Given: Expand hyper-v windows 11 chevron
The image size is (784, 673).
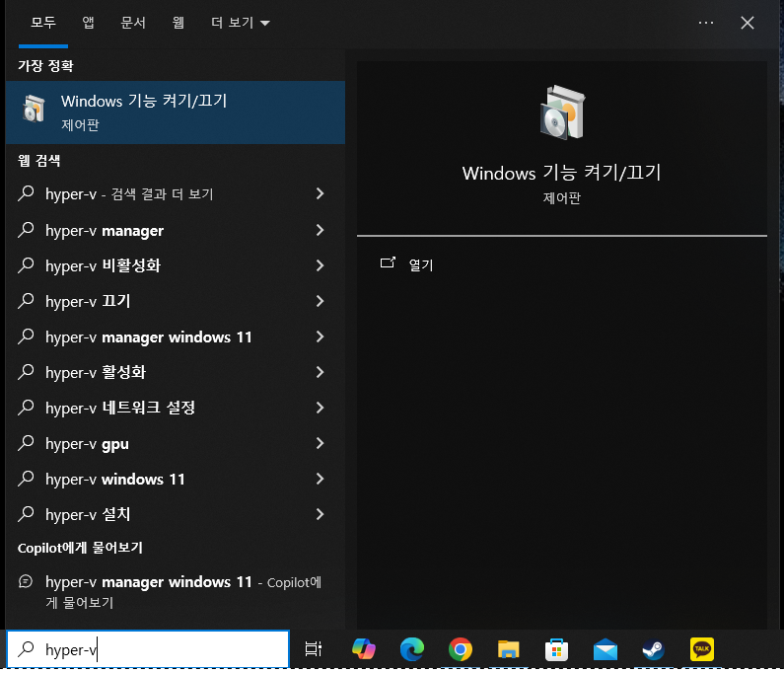Looking at the screenshot, I should 320,479.
